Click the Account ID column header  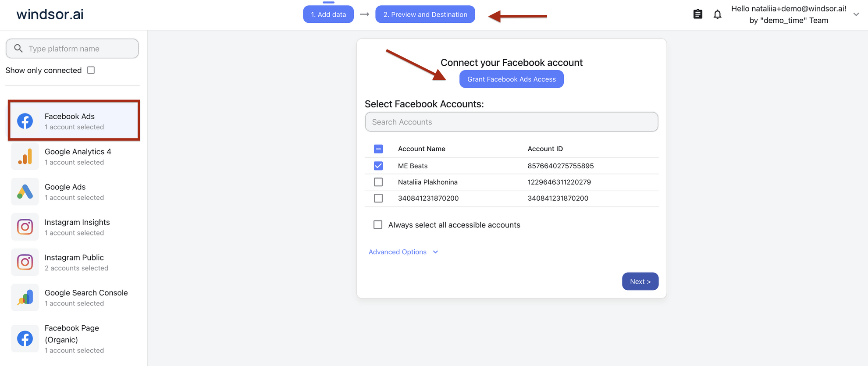pyautogui.click(x=545, y=149)
